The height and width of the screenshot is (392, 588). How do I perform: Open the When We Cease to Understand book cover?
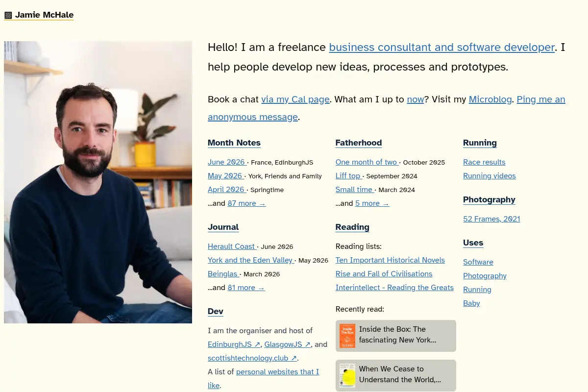click(347, 375)
